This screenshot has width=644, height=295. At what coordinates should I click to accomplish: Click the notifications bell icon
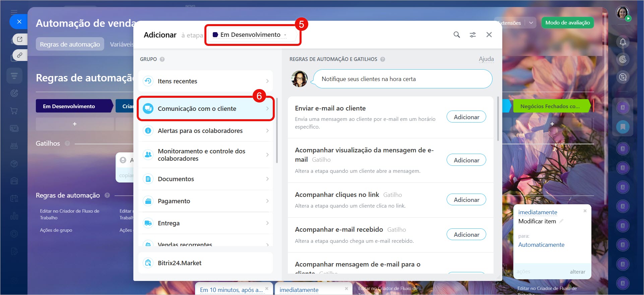click(x=623, y=42)
